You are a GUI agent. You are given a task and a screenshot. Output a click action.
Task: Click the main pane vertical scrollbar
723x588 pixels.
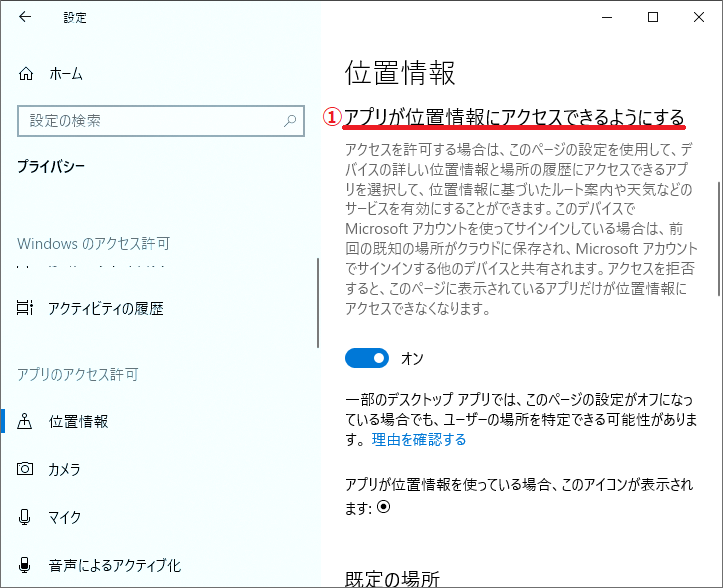718,239
